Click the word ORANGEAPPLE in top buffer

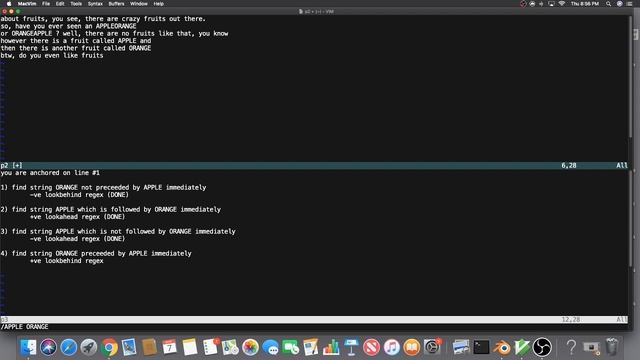pos(32,33)
